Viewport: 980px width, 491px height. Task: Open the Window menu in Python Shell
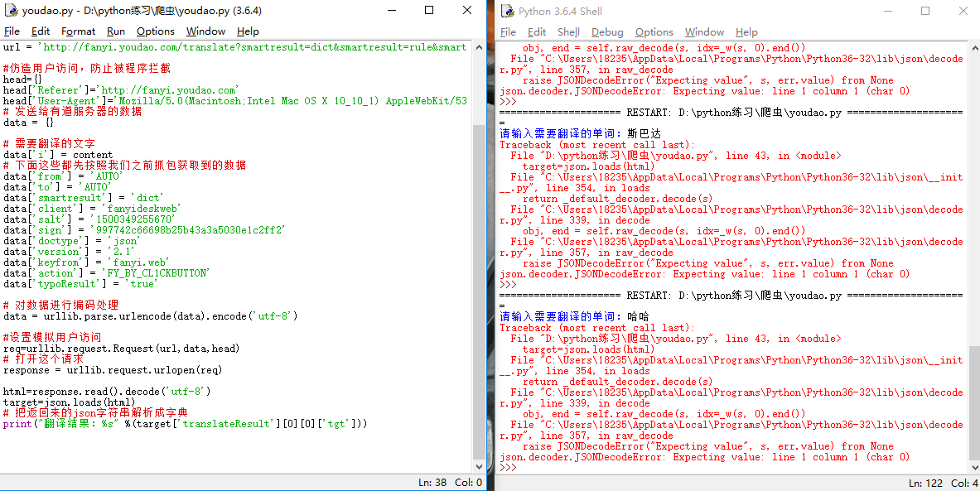(704, 32)
